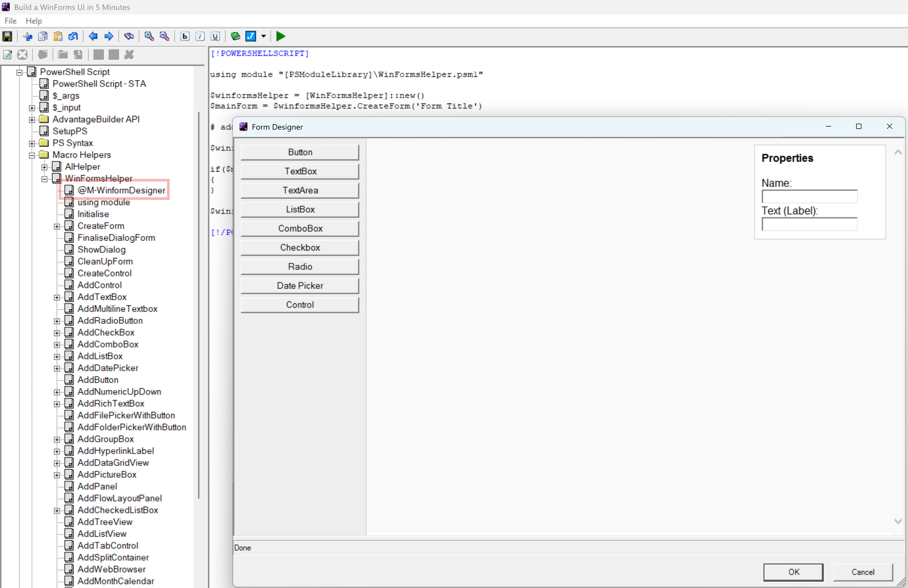Open the Help menu
This screenshot has height=588, width=908.
click(34, 21)
